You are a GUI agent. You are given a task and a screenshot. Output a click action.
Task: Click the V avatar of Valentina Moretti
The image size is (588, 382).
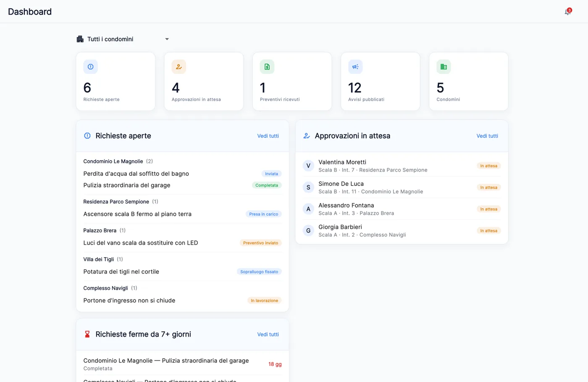point(308,166)
